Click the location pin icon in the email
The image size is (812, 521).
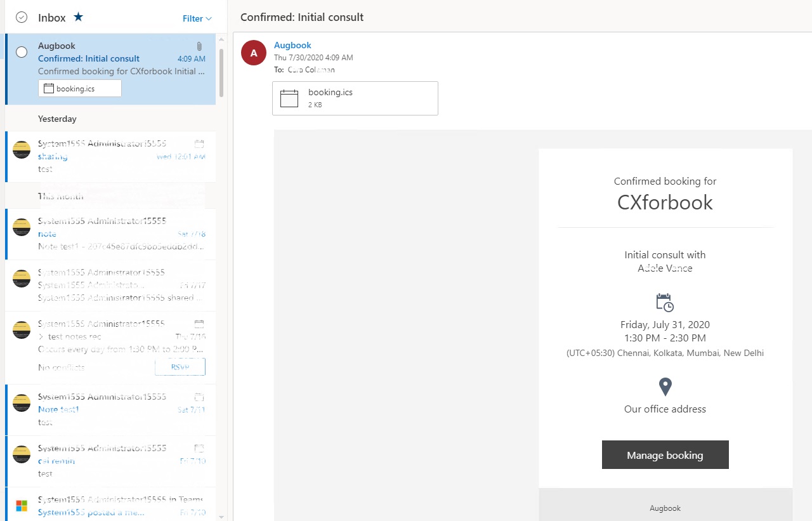[665, 386]
